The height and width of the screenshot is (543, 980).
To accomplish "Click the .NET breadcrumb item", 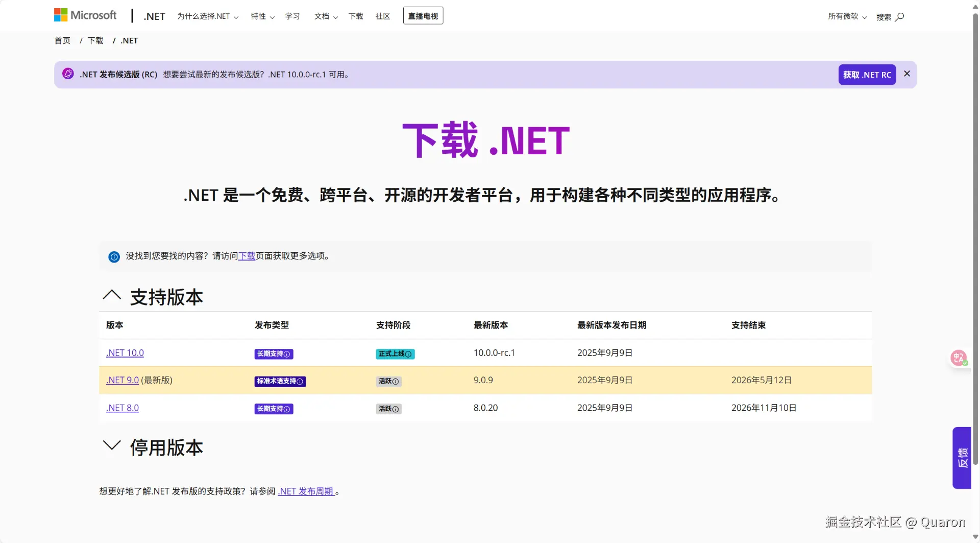I will click(x=129, y=41).
